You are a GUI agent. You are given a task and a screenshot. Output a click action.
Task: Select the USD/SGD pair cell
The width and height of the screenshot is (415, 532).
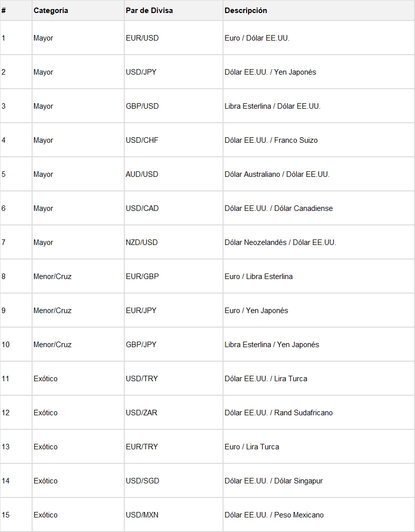(142, 481)
